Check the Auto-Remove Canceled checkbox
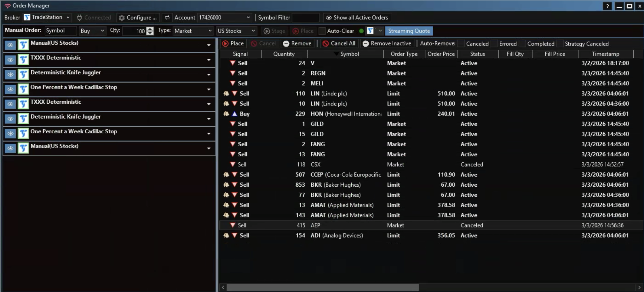The width and height of the screenshot is (644, 292). click(461, 44)
